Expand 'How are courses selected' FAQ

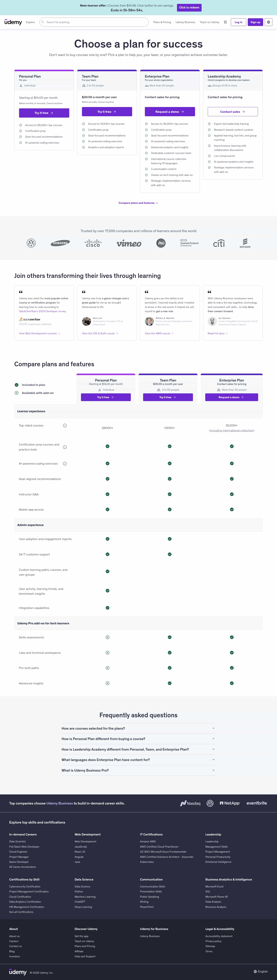pyautogui.click(x=138, y=728)
